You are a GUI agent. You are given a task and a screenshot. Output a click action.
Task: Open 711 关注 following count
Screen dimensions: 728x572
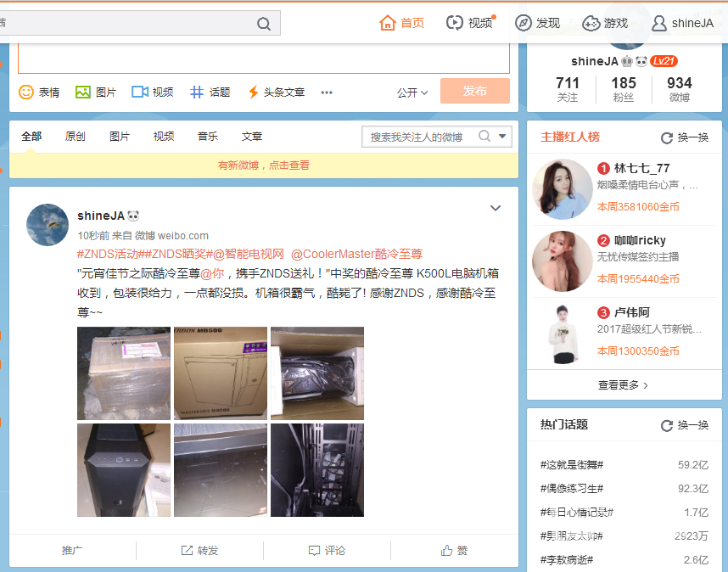pos(568,89)
